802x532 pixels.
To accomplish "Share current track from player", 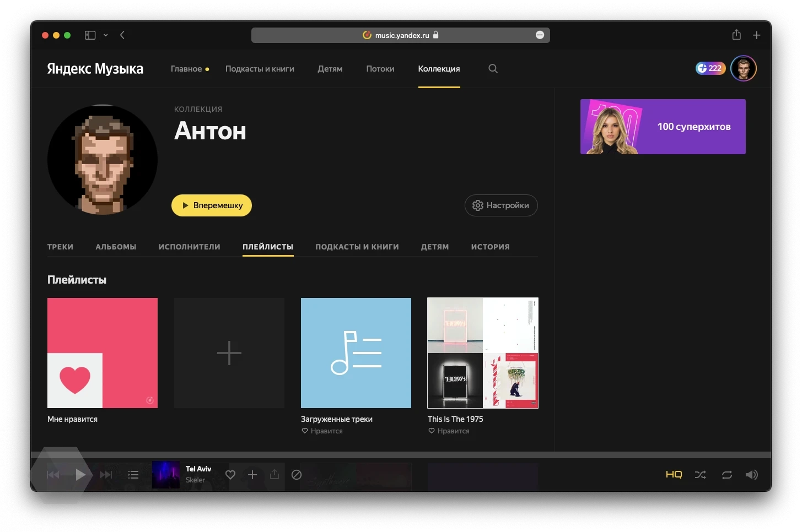I will 274,474.
